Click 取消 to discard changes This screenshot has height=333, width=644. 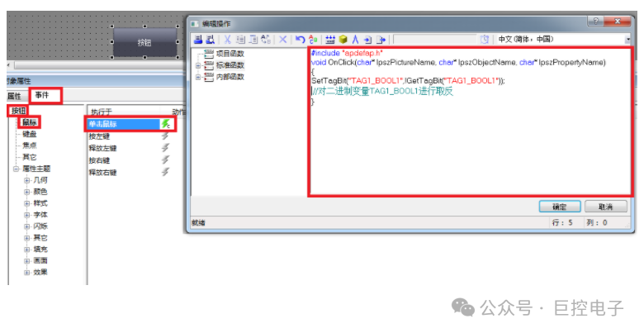pos(606,207)
